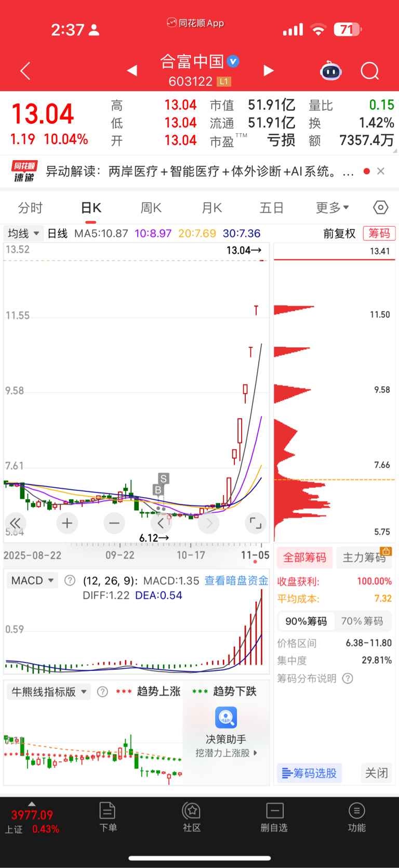Tap 删自选 remove from watchlist

(274, 818)
